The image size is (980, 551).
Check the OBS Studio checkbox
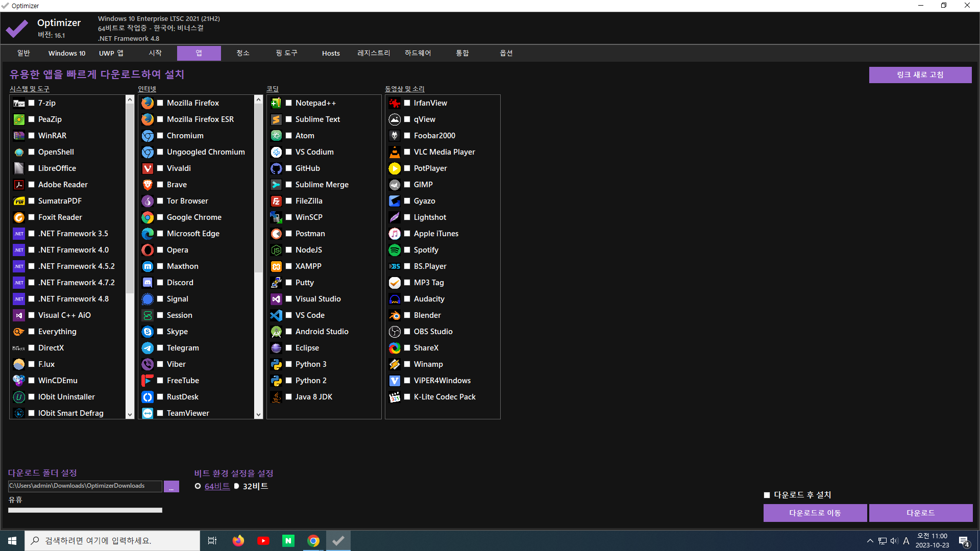click(x=407, y=332)
